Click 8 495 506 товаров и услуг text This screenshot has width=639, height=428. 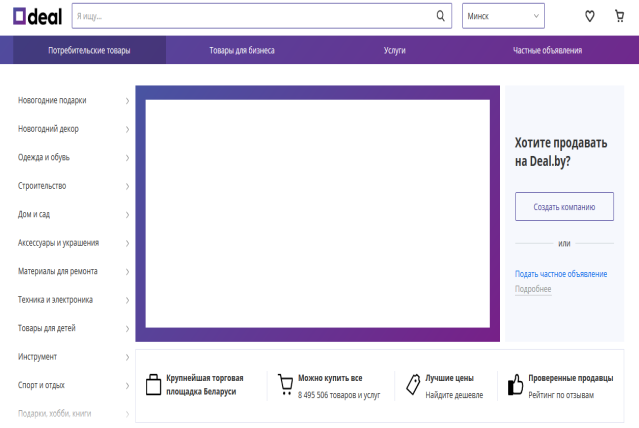pyautogui.click(x=339, y=395)
